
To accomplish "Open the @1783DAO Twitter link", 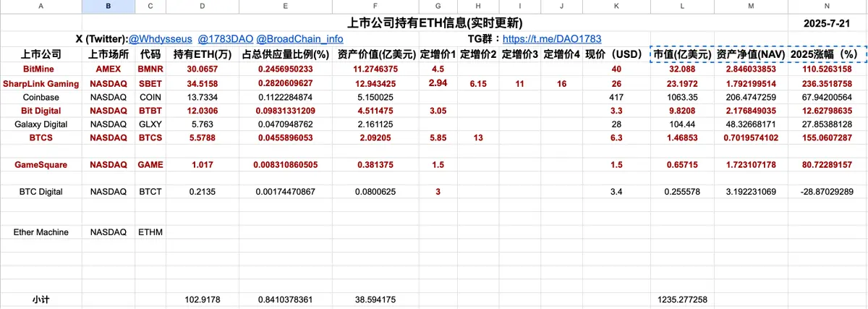I will pos(224,38).
